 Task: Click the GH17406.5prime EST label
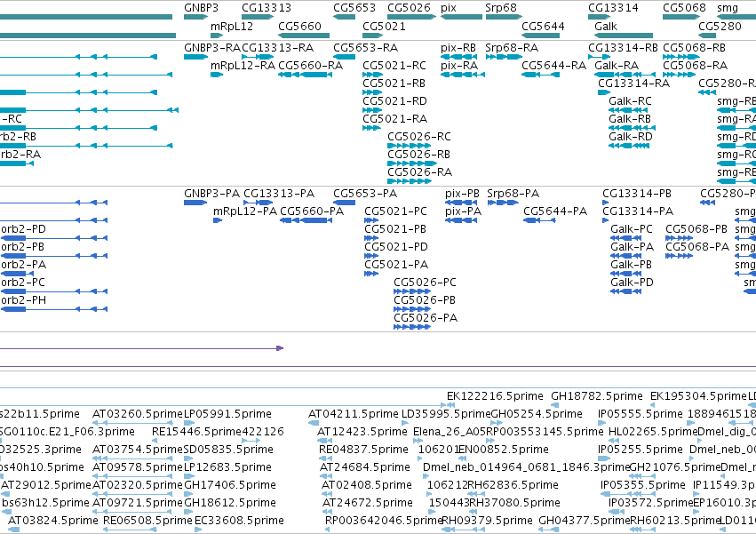230,485
